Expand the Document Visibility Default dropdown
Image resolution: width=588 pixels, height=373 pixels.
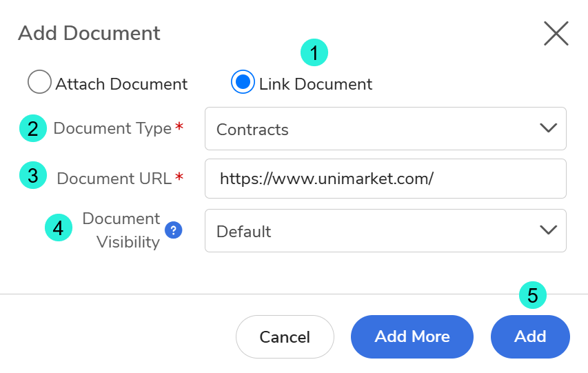[x=385, y=231]
